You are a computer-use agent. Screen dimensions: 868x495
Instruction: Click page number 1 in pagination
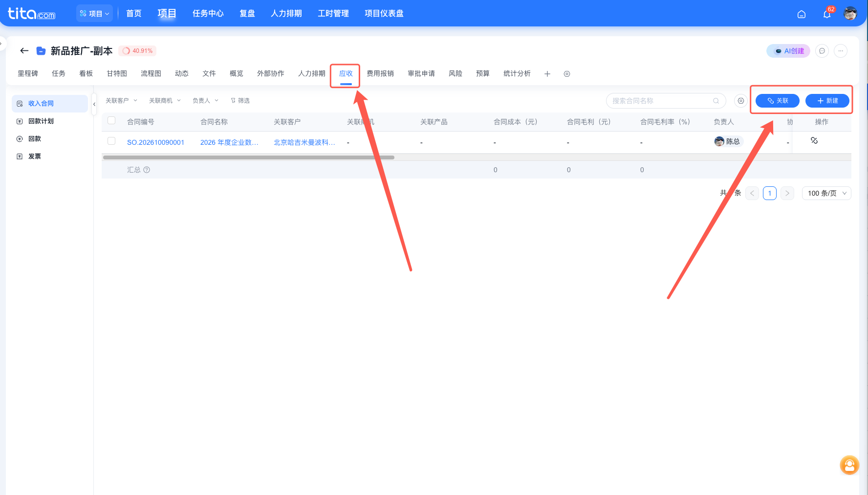(x=770, y=193)
